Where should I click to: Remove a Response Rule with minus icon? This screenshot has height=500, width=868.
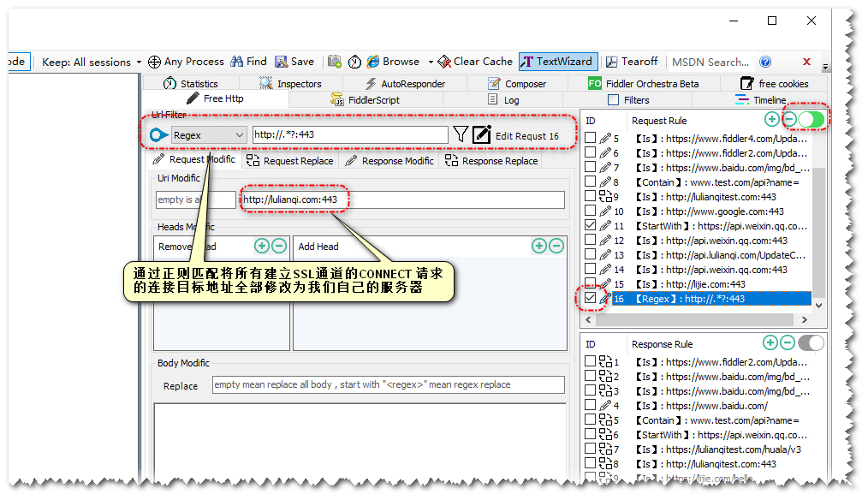(x=788, y=342)
